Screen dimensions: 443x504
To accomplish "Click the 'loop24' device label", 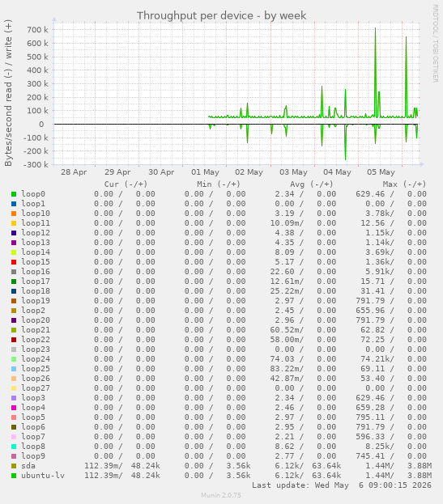I will coord(36,359).
